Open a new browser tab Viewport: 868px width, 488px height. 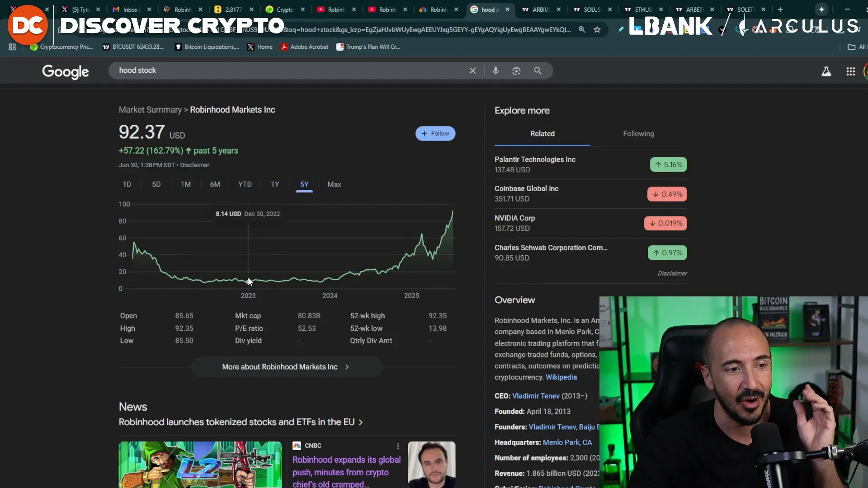coord(780,9)
